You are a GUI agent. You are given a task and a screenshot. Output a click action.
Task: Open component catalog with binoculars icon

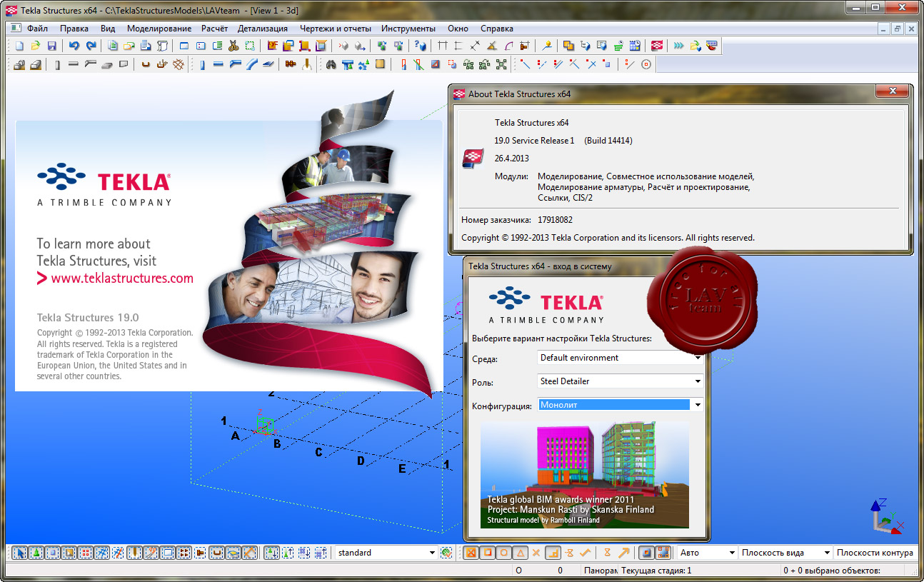click(x=331, y=64)
